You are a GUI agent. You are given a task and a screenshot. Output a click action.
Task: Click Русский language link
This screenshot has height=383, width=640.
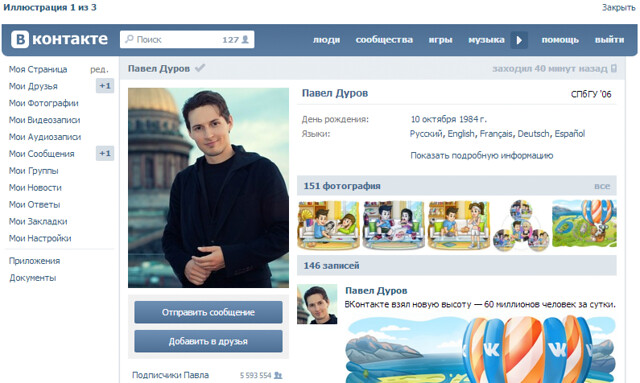click(x=426, y=134)
